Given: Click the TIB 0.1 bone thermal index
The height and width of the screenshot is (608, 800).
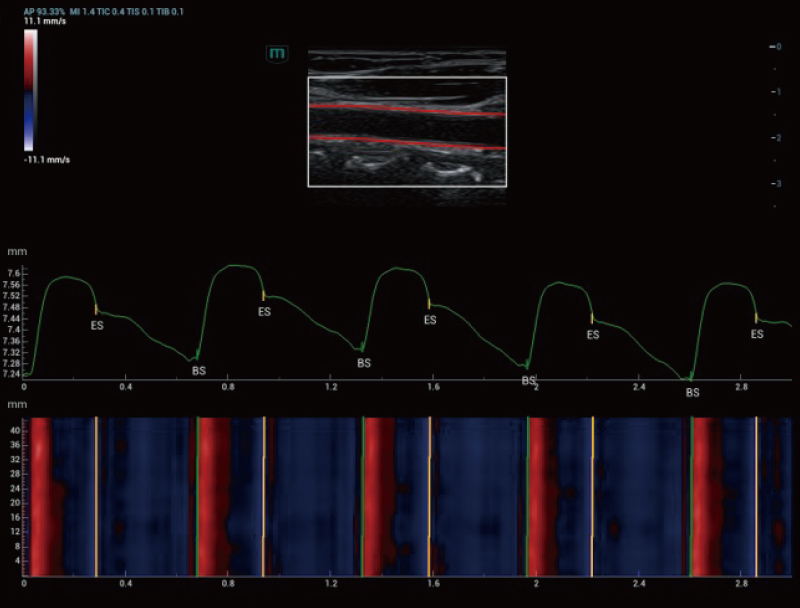Looking at the screenshot, I should (169, 13).
